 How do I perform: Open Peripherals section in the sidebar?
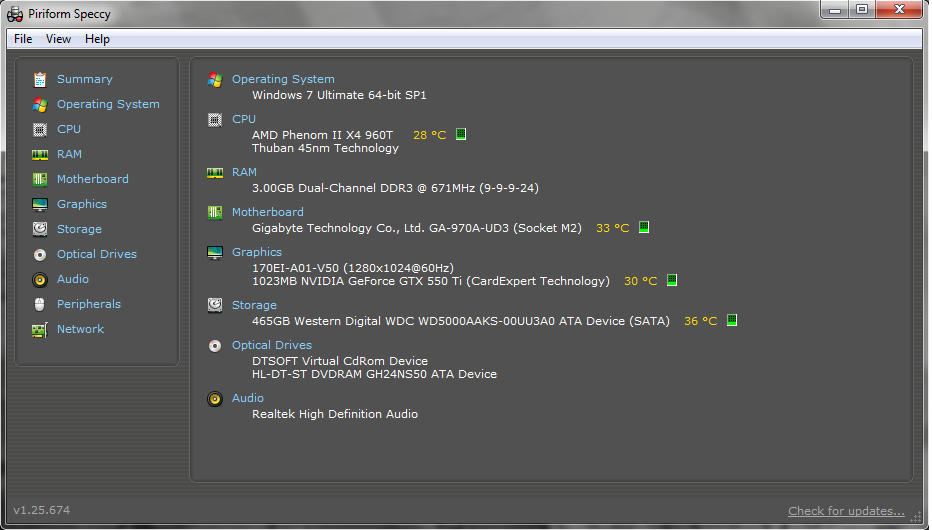[x=89, y=304]
